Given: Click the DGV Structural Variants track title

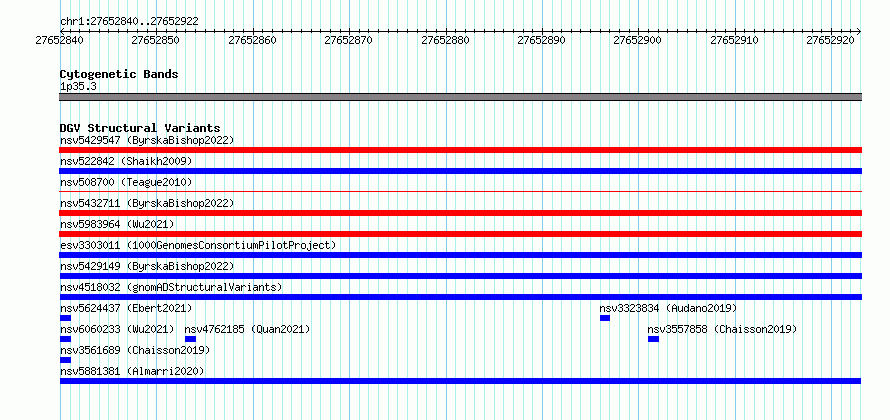Looking at the screenshot, I should pos(140,128).
